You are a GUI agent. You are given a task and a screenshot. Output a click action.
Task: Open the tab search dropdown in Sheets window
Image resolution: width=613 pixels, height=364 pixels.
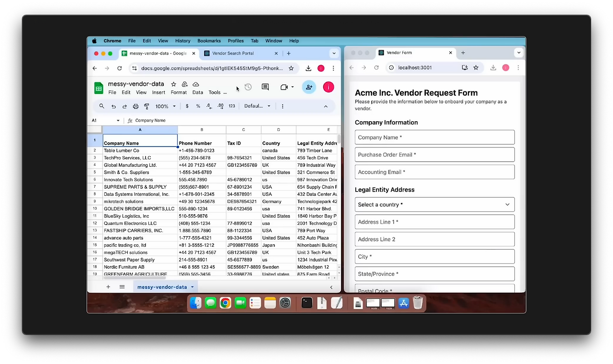click(334, 54)
